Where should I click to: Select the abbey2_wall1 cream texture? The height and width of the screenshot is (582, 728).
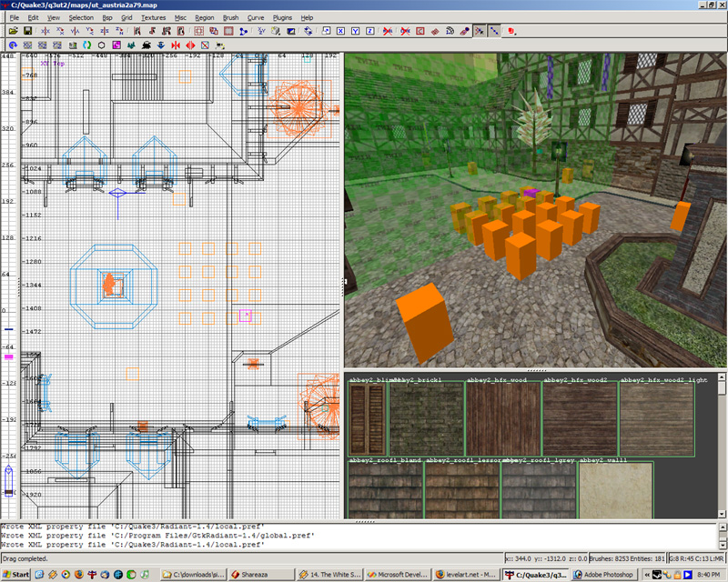click(616, 490)
